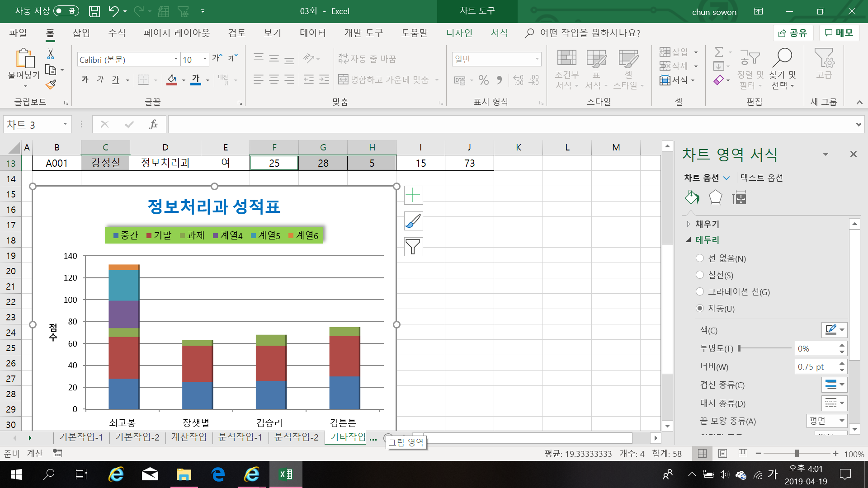
Task: Open Size & Properties pane icon
Action: (739, 197)
